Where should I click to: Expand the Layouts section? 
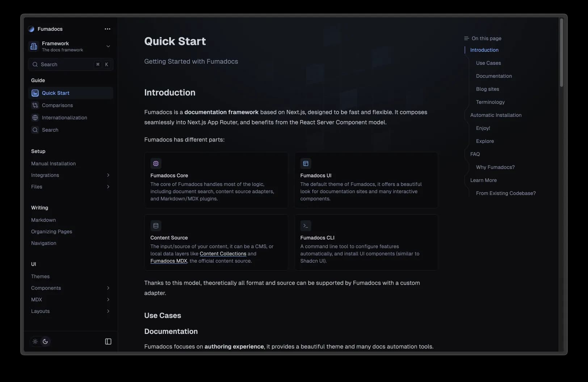click(108, 311)
